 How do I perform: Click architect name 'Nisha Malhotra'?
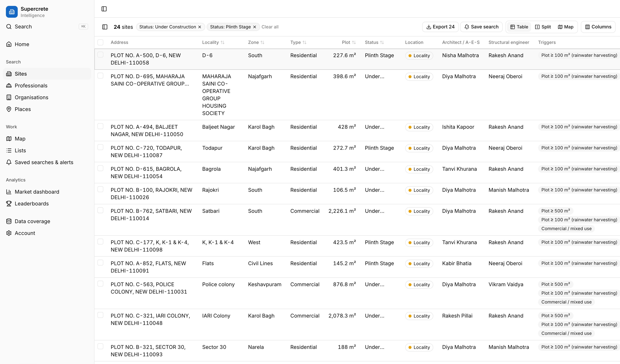click(460, 55)
